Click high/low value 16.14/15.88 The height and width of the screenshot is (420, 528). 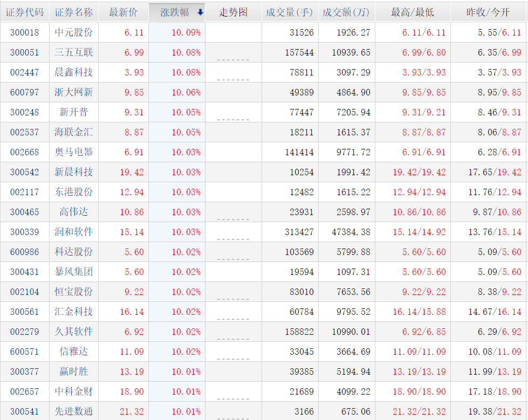point(419,312)
